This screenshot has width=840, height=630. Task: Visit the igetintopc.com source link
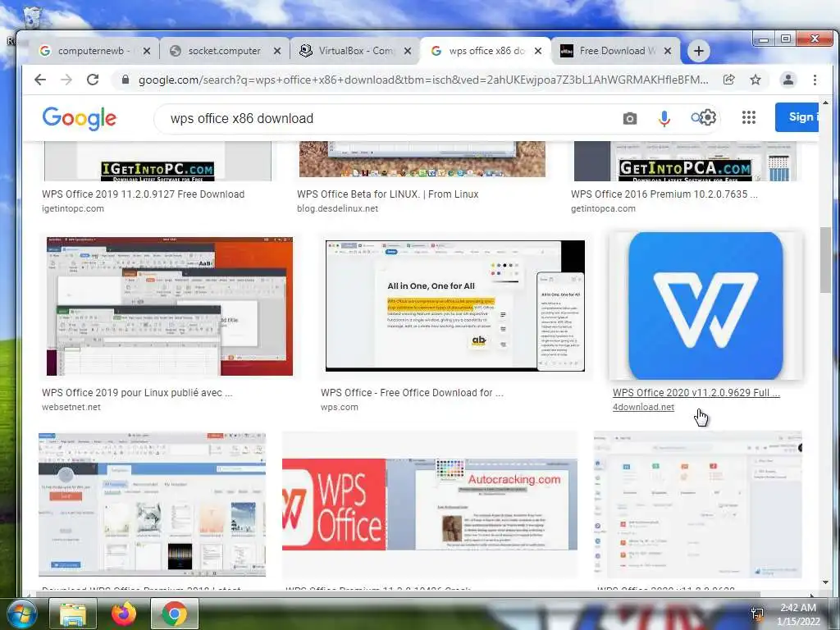(73, 208)
